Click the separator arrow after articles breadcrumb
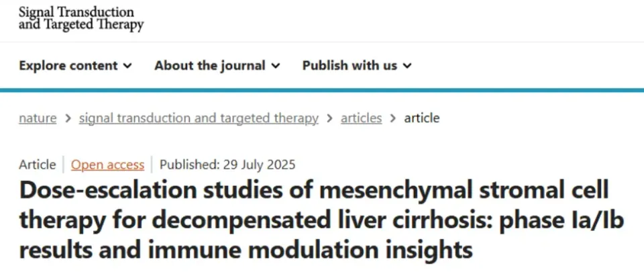644x274 pixels. 393,119
